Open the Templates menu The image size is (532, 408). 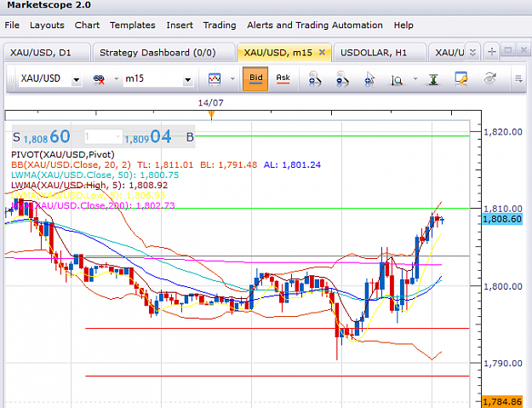pos(132,25)
